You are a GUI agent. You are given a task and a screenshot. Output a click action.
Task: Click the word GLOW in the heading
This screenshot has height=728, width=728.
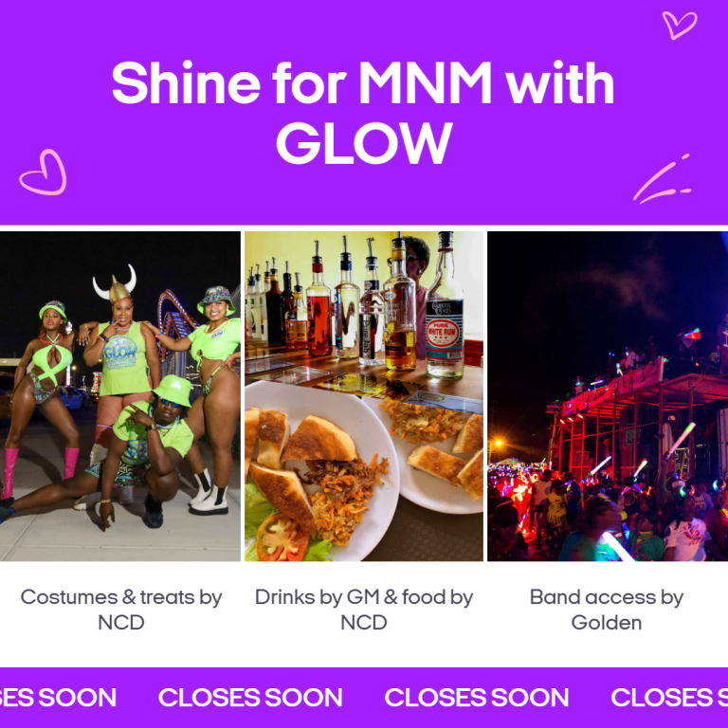pyautogui.click(x=364, y=143)
